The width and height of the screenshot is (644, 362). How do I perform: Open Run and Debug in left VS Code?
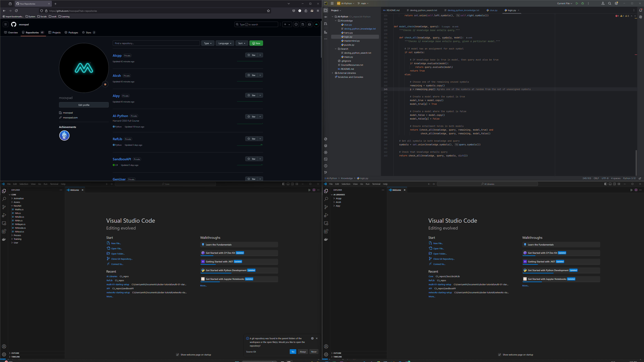coord(4,215)
